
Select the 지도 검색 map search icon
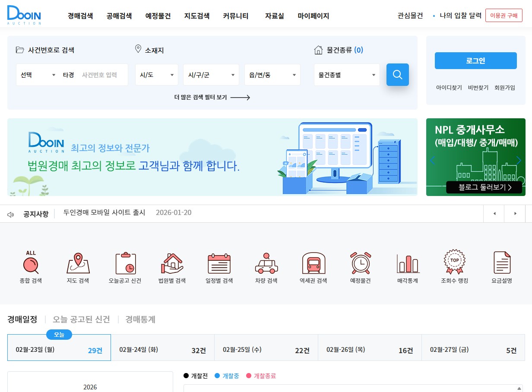click(x=78, y=265)
